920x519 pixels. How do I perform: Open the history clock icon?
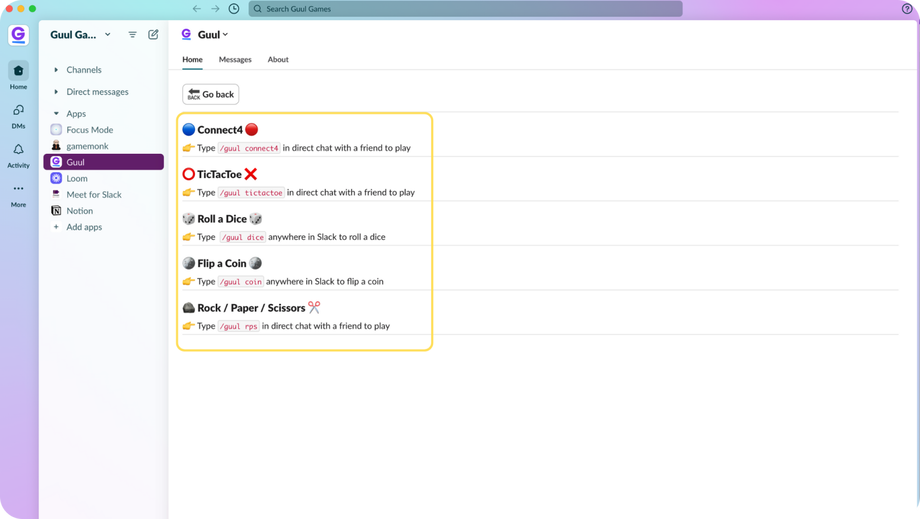[x=234, y=9]
